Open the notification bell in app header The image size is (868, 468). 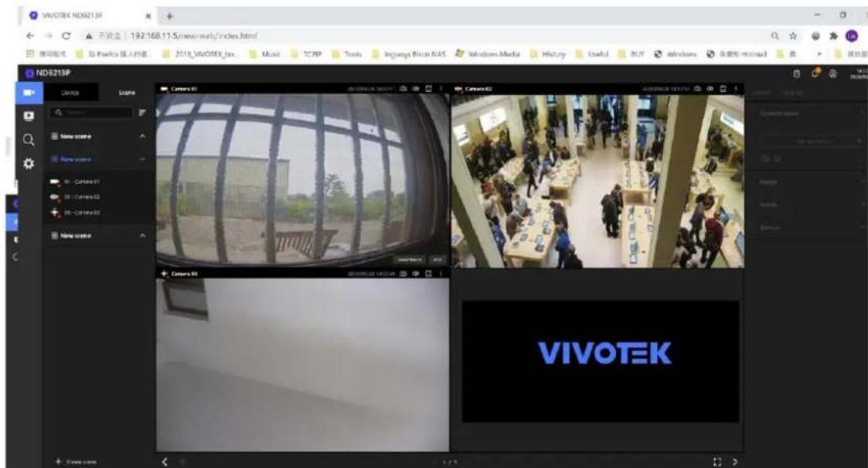[815, 73]
